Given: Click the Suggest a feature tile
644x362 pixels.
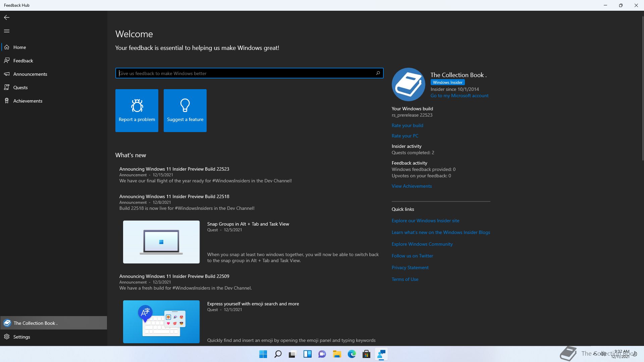Looking at the screenshot, I should click(185, 111).
